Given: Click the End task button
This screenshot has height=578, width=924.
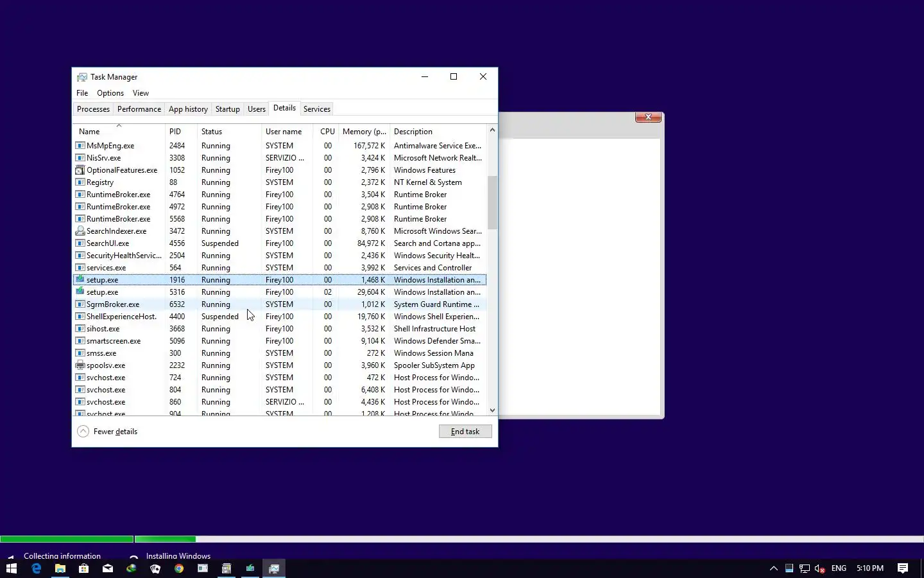Looking at the screenshot, I should (x=465, y=432).
